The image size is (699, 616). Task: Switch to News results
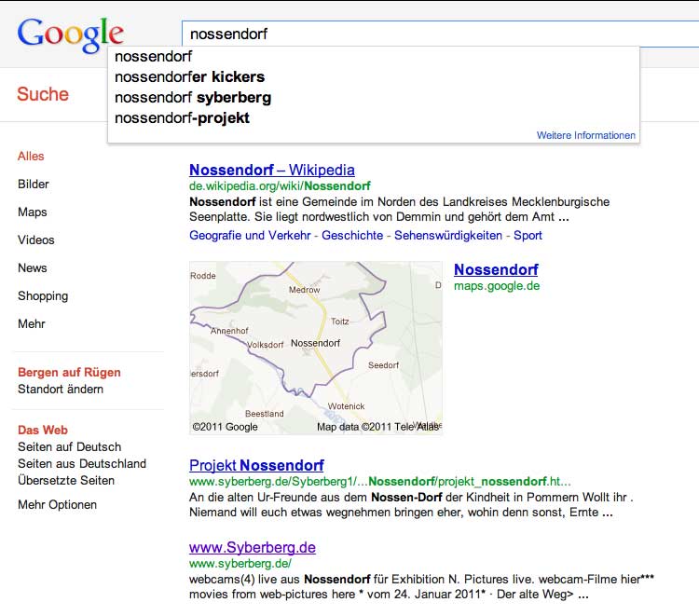[33, 268]
